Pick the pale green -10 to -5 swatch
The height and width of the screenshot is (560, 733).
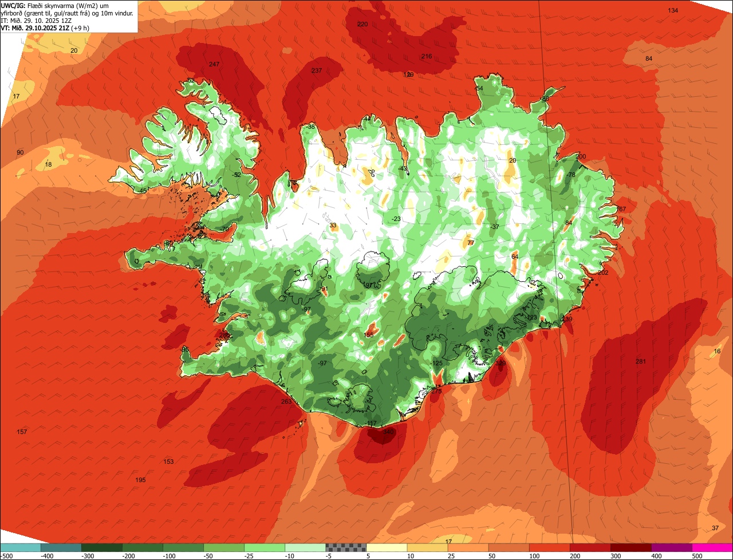pyautogui.click(x=305, y=547)
